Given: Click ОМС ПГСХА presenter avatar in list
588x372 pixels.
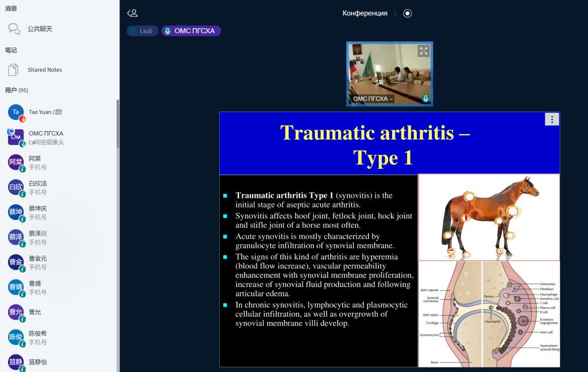Looking at the screenshot, I should [16, 137].
